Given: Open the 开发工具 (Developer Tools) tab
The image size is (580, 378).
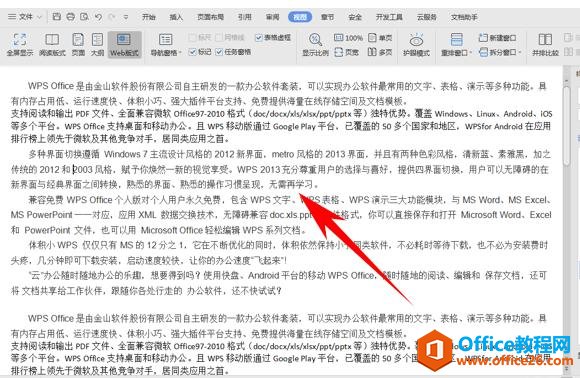Looking at the screenshot, I should tap(389, 17).
